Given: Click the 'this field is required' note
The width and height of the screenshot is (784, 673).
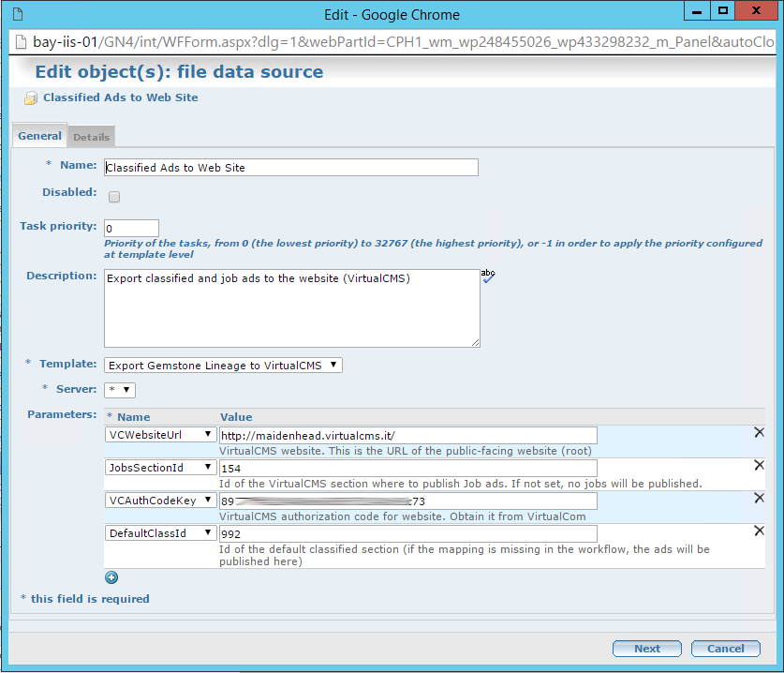Looking at the screenshot, I should click(x=90, y=599).
